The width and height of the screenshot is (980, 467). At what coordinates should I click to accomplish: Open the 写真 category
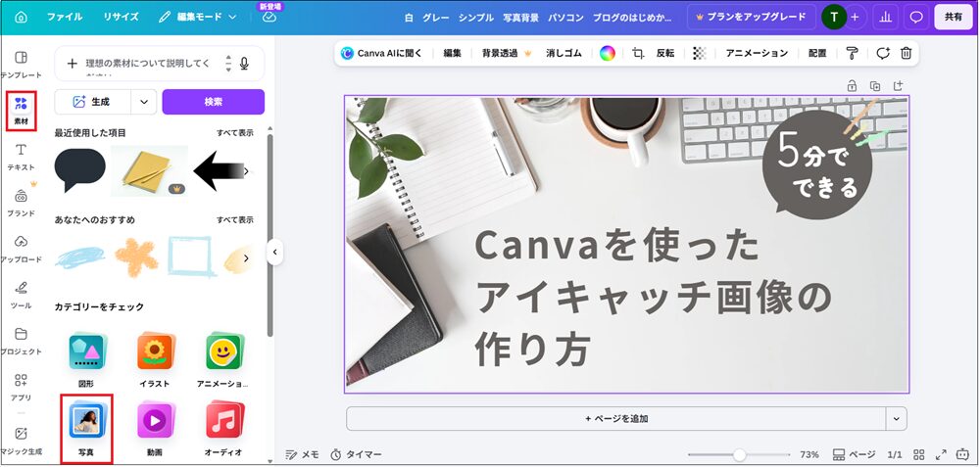[x=86, y=429]
